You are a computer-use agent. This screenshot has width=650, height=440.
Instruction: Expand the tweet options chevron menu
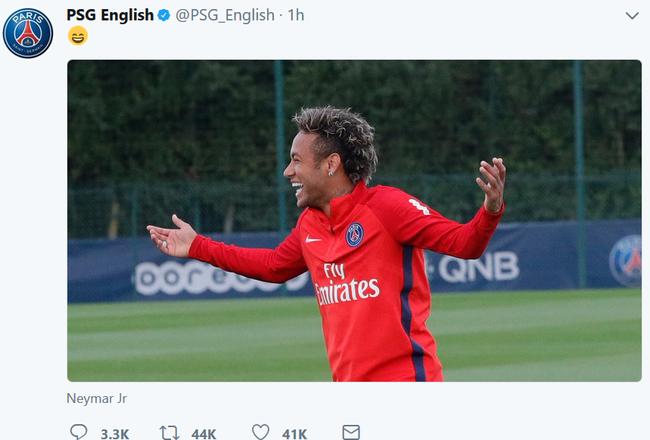pyautogui.click(x=632, y=16)
